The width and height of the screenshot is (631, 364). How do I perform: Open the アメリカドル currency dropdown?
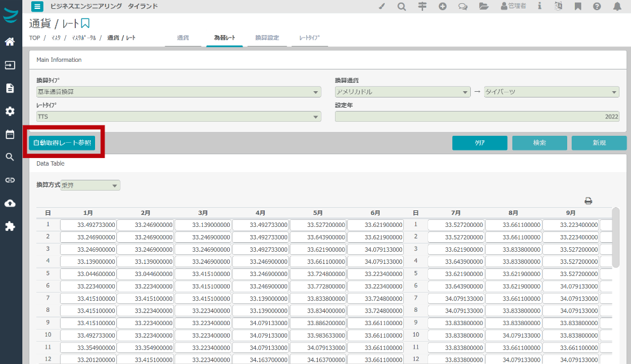pyautogui.click(x=403, y=92)
